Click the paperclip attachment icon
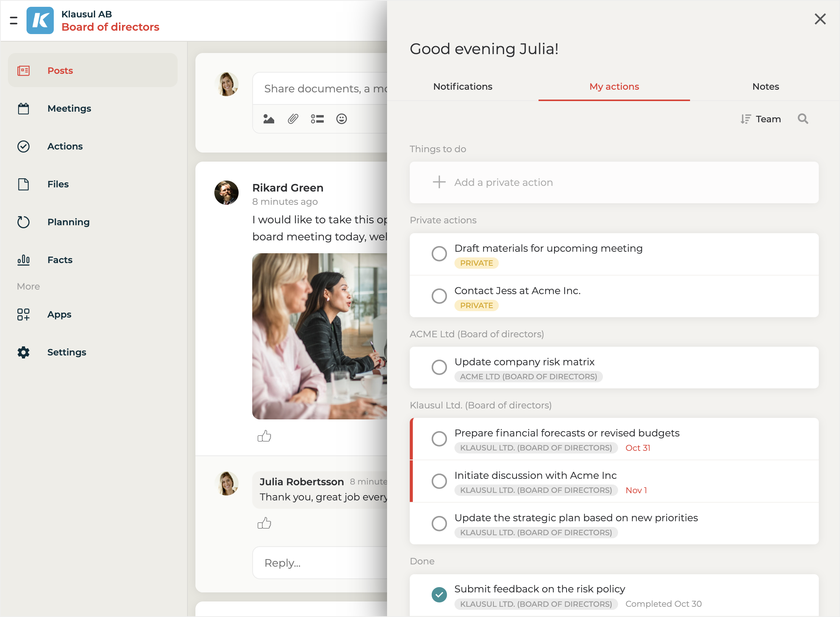Screen dimensions: 840x617 [293, 119]
